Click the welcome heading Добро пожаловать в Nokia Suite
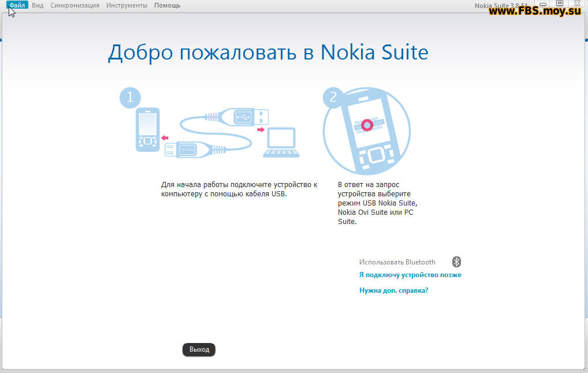 pos(268,52)
